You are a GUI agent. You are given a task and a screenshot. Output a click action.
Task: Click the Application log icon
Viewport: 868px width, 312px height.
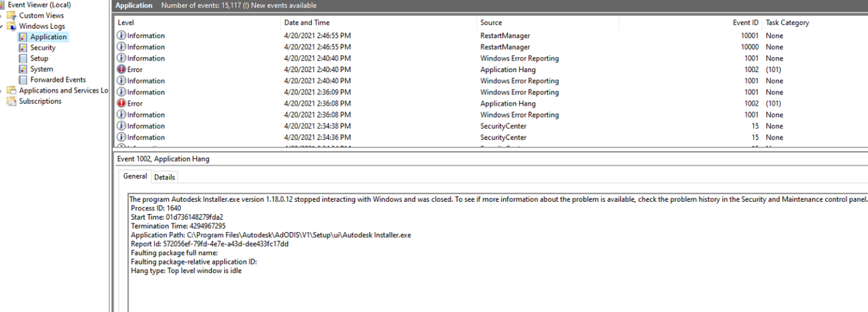(x=23, y=37)
